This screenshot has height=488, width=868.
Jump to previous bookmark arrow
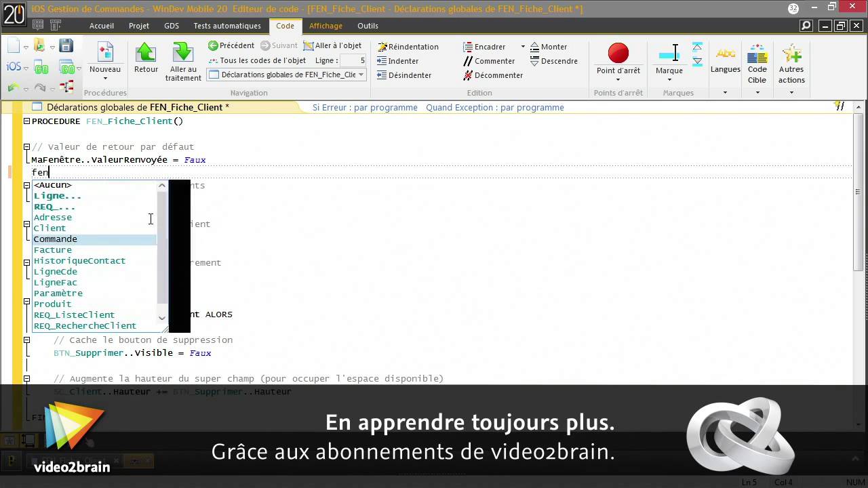click(x=697, y=47)
